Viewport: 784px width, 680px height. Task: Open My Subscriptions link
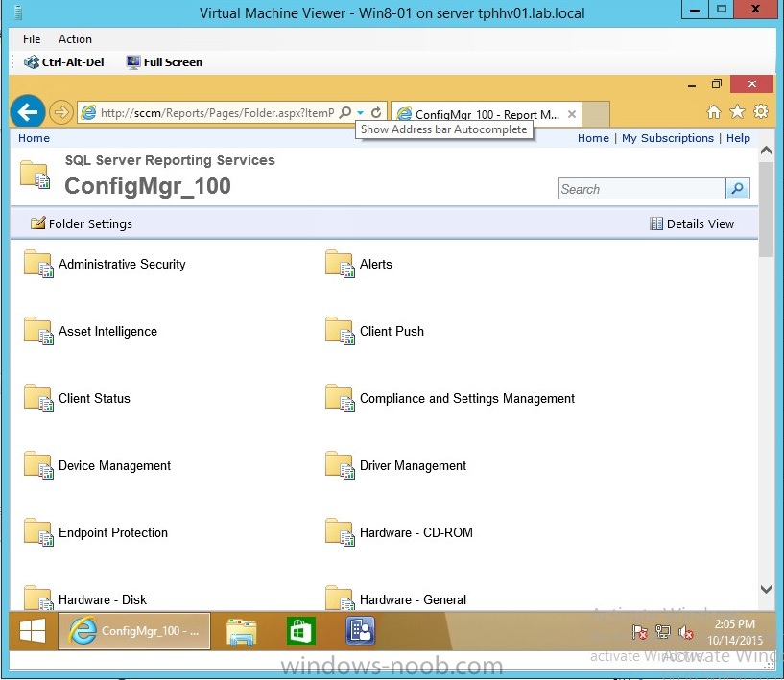click(668, 138)
